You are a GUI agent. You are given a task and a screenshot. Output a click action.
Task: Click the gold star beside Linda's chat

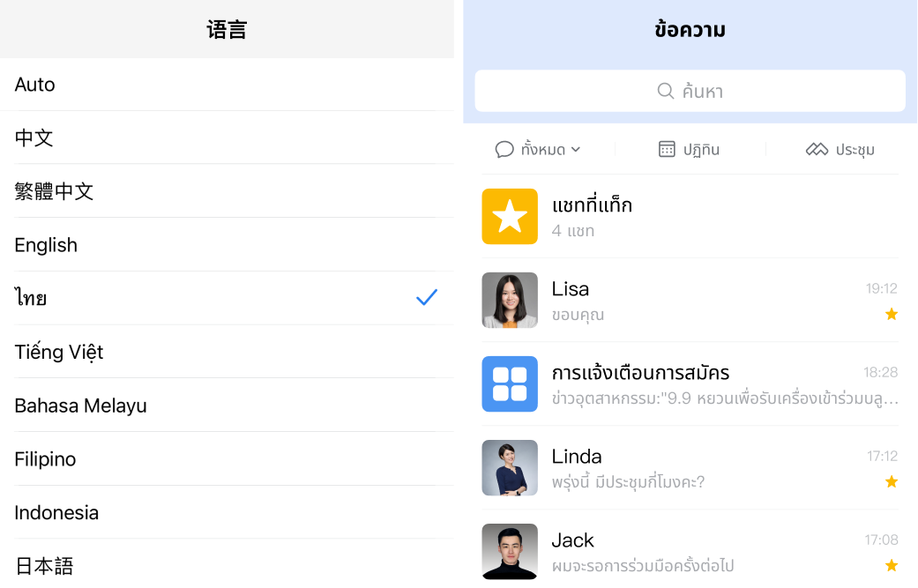(892, 481)
